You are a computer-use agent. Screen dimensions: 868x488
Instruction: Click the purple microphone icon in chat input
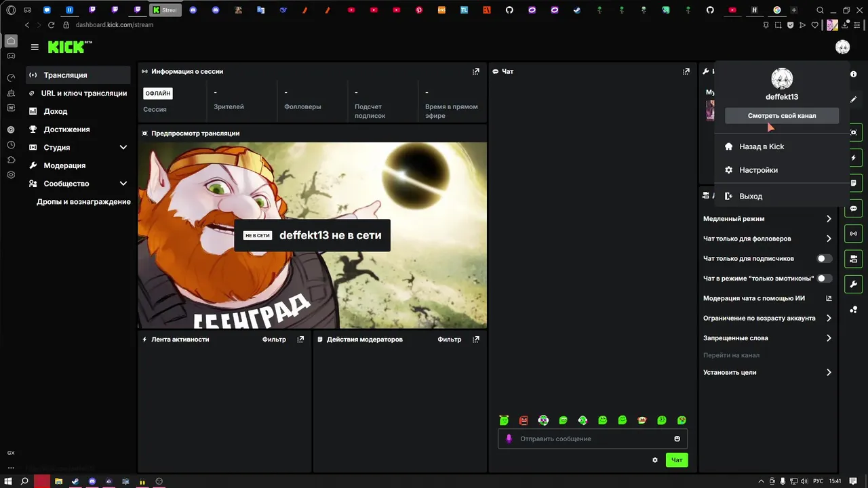509,439
